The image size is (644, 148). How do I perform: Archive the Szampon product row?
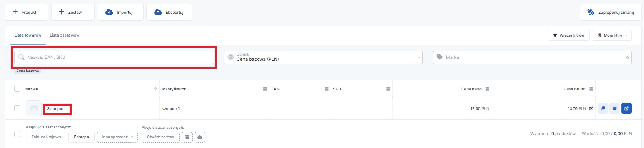(615, 108)
